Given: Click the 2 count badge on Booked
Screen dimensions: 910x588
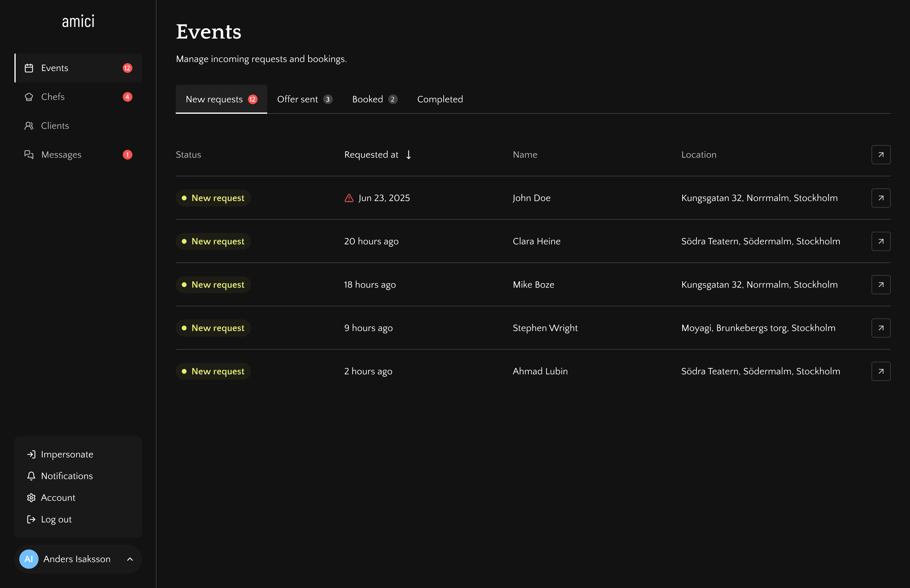Looking at the screenshot, I should [x=393, y=99].
